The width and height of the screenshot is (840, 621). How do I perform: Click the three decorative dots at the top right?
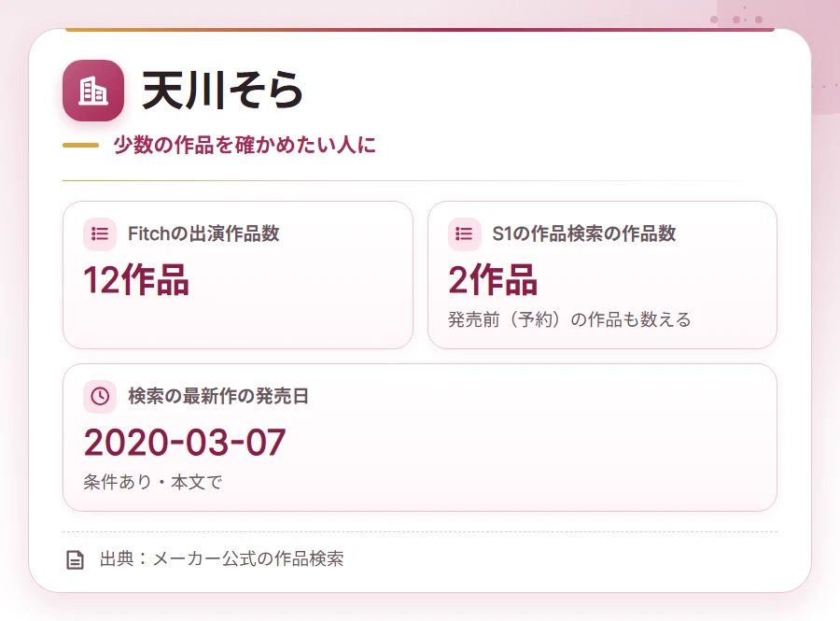click(736, 20)
